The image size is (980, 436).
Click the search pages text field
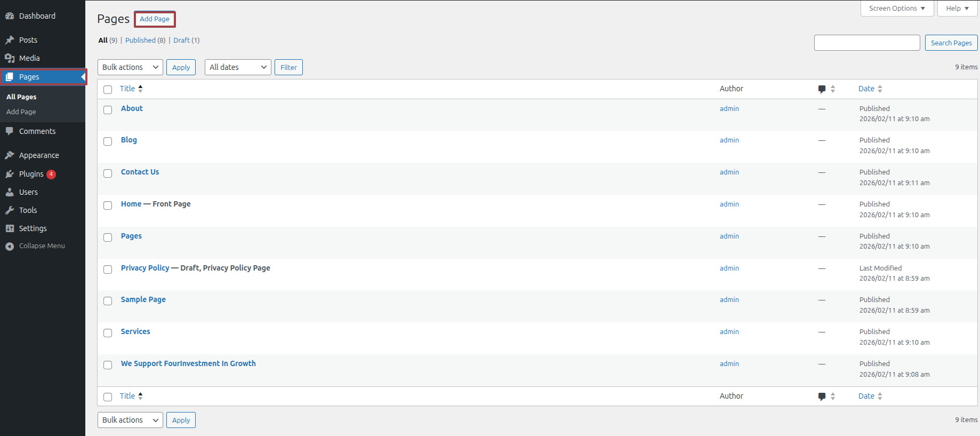click(x=867, y=43)
